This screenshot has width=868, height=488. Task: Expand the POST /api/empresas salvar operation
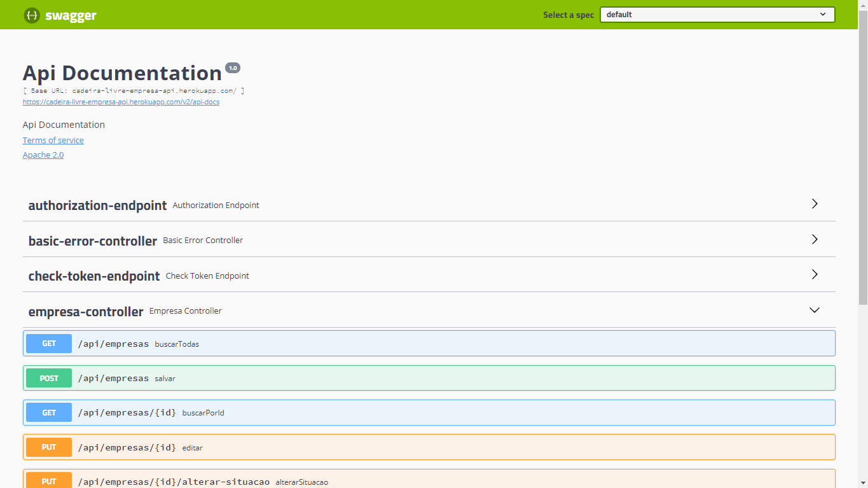(x=429, y=378)
